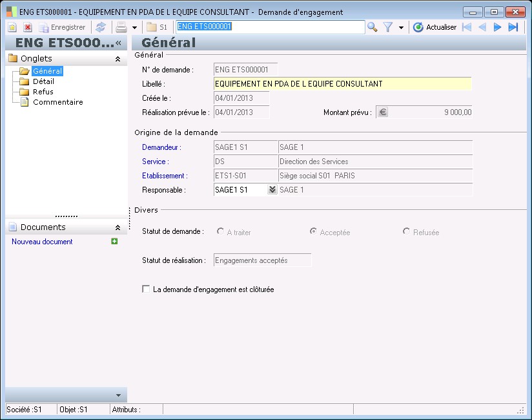
Task: Jump to the last record arrow
Action: (513, 27)
